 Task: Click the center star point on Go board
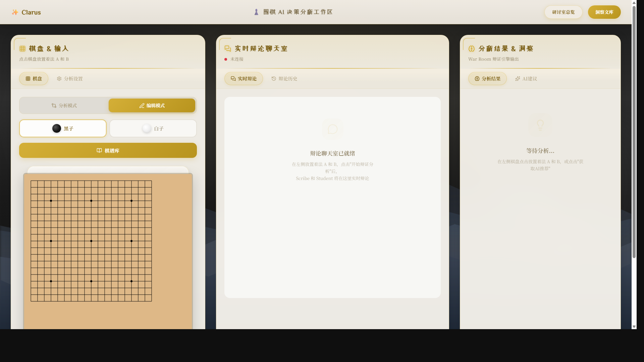[x=91, y=241]
